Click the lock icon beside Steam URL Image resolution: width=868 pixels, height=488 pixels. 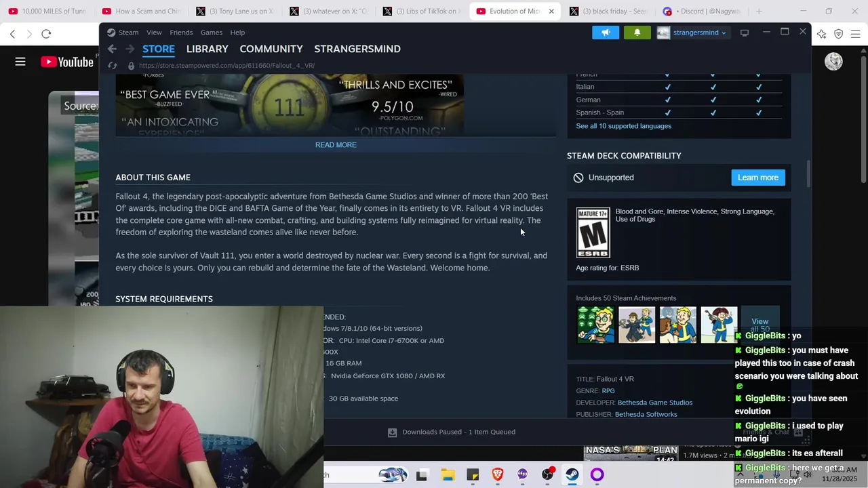pyautogui.click(x=131, y=66)
